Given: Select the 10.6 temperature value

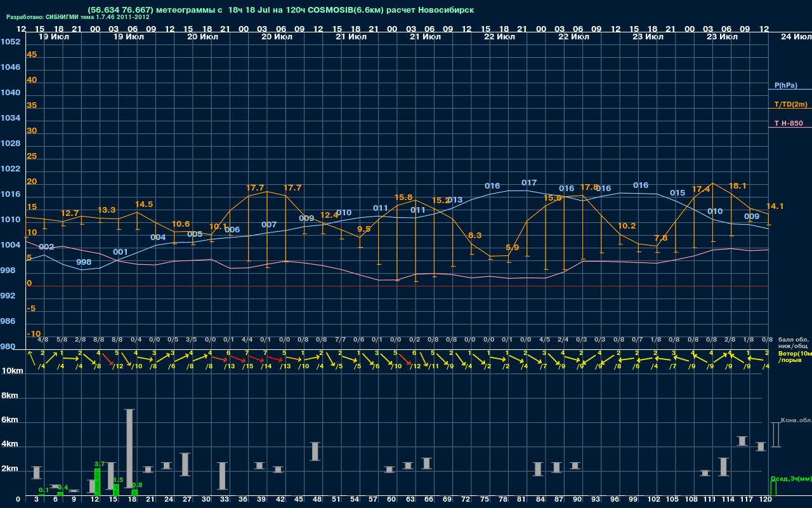Looking at the screenshot, I should (181, 224).
